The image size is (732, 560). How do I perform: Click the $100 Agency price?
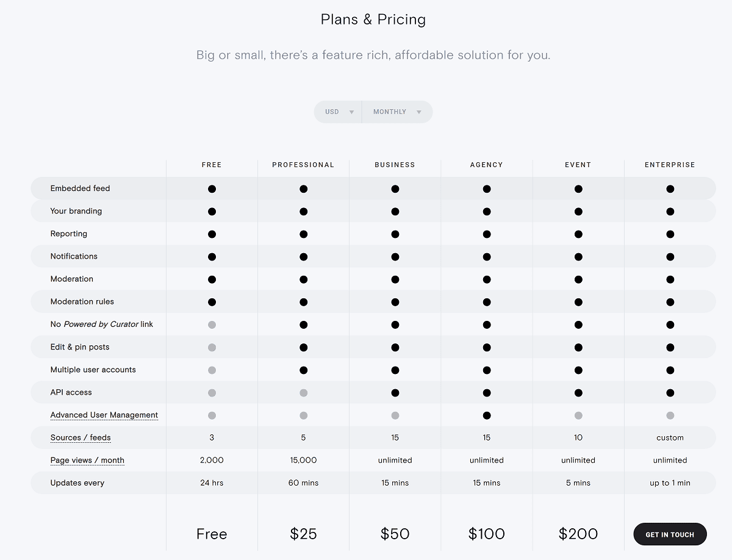[486, 534]
